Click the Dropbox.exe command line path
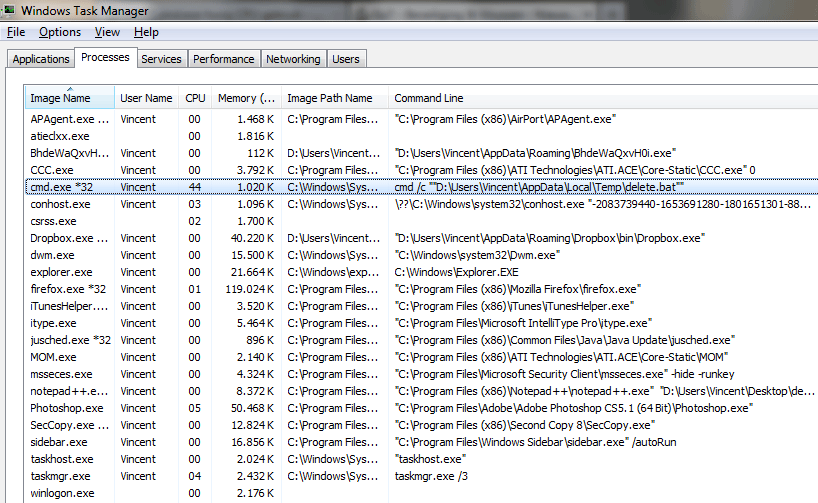Image resolution: width=818 pixels, height=503 pixels. point(550,238)
